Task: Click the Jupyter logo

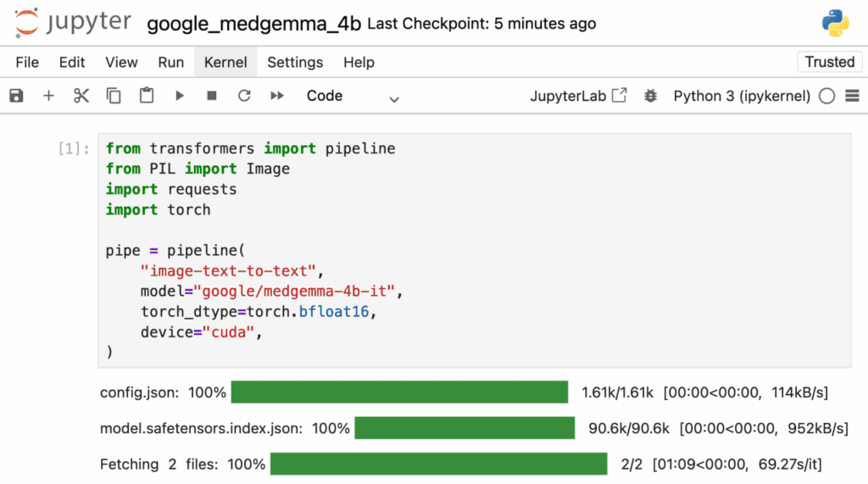Action: click(x=71, y=23)
